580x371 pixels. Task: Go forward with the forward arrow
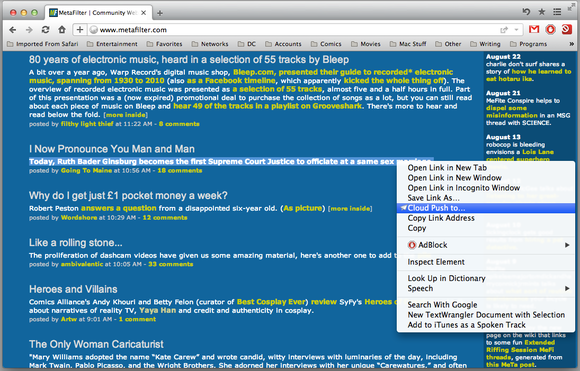(x=29, y=30)
